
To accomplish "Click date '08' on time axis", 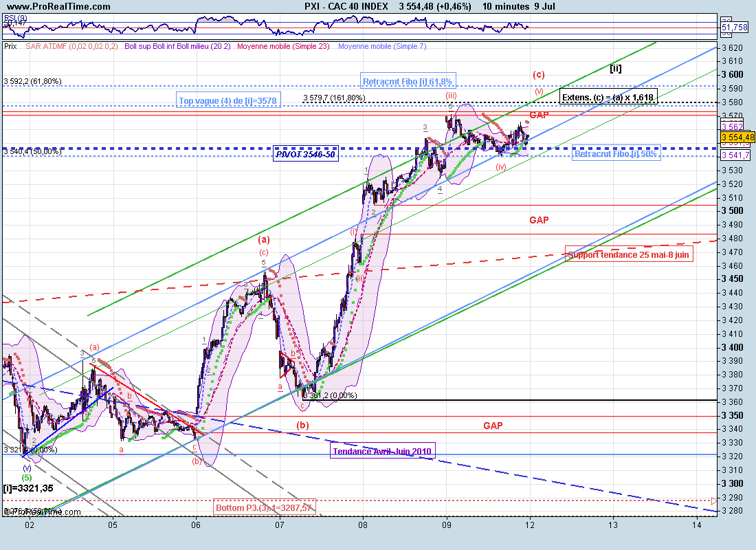I will [x=363, y=525].
